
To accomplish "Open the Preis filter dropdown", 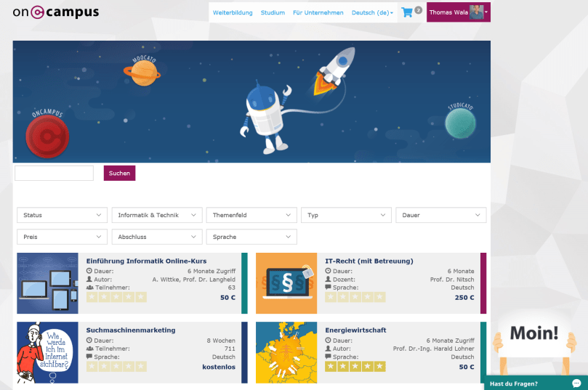I will pos(63,237).
